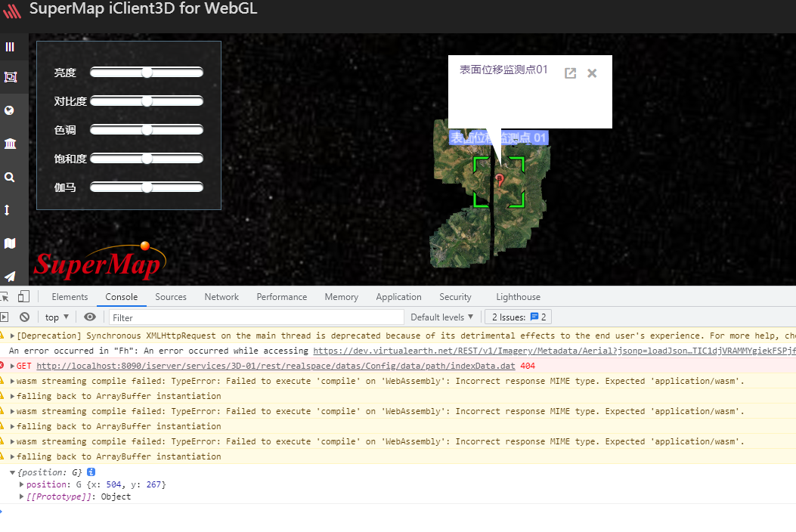Create a live expression with the eye icon
796x532 pixels.
(x=90, y=317)
